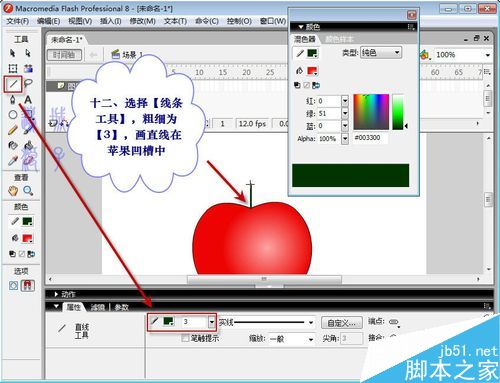The image size is (500, 383).
Task: Switch to the 滤镜 tab
Action: click(x=98, y=307)
